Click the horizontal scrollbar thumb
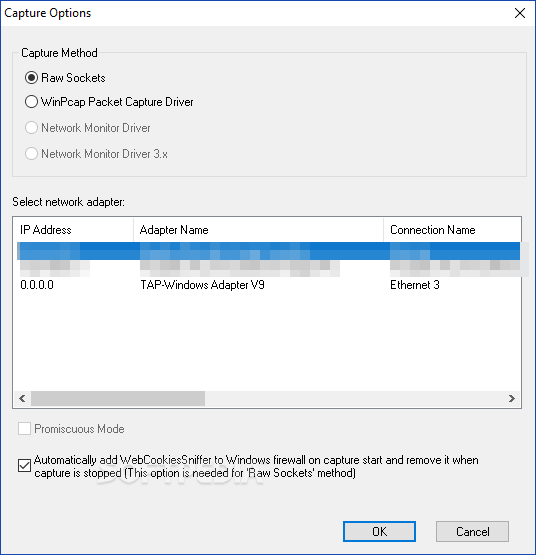 tap(118, 399)
